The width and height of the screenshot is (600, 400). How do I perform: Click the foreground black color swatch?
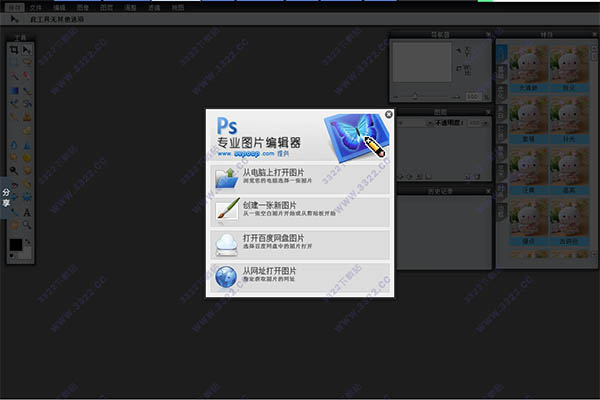[16, 245]
